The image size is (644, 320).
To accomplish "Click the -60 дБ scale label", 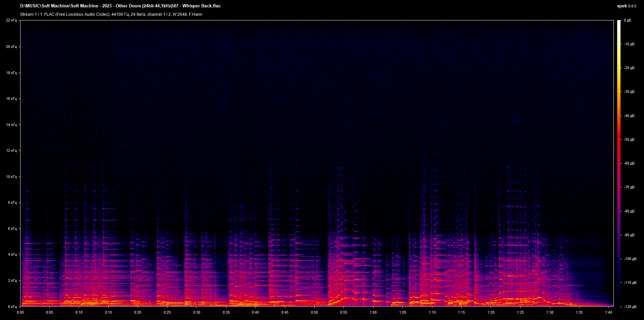I will (629, 164).
